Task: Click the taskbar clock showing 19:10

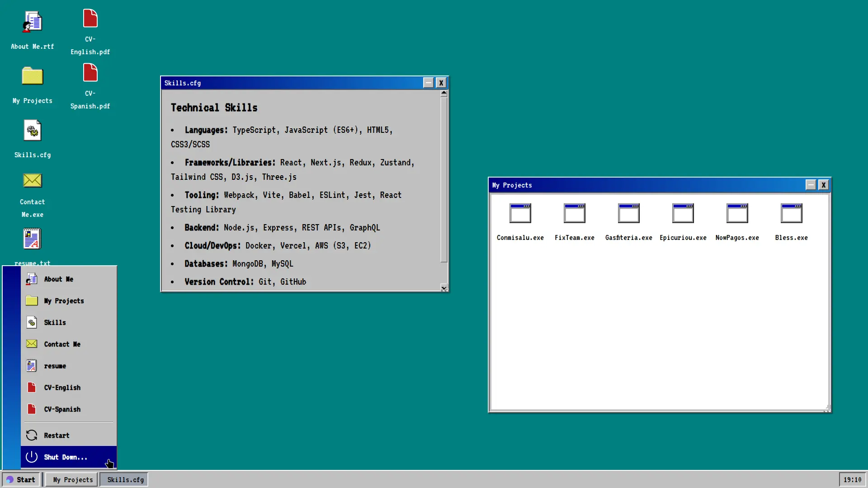Action: 852,480
